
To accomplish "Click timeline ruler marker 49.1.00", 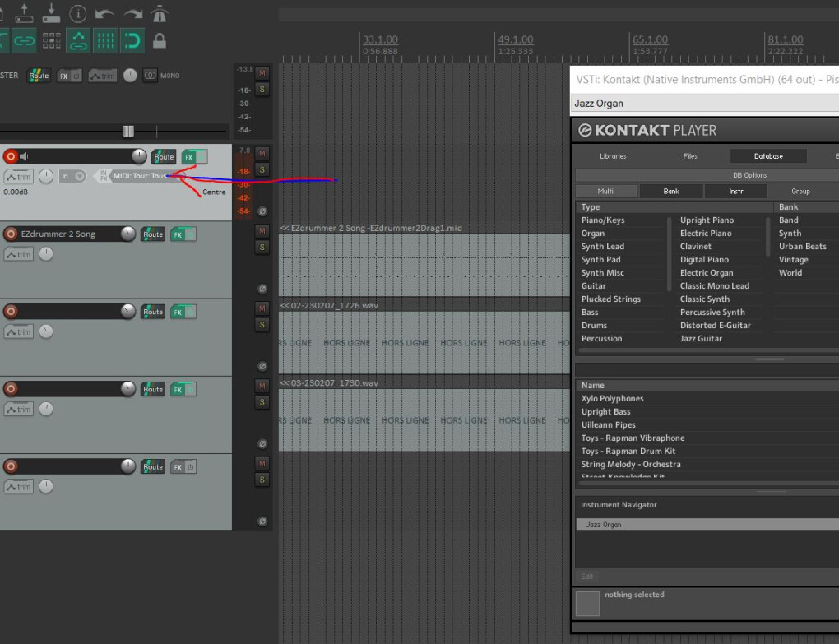I will click(x=515, y=39).
